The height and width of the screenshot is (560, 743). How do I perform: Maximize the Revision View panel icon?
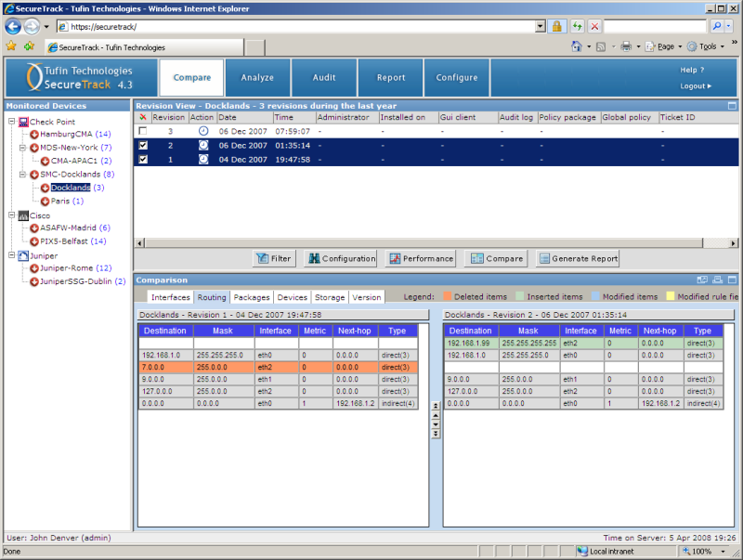click(732, 106)
